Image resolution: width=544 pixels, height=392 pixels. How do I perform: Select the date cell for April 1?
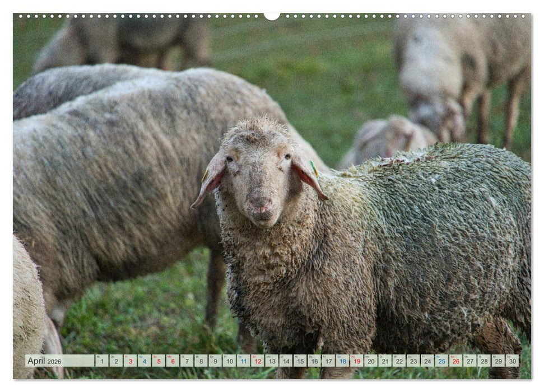[101, 362]
